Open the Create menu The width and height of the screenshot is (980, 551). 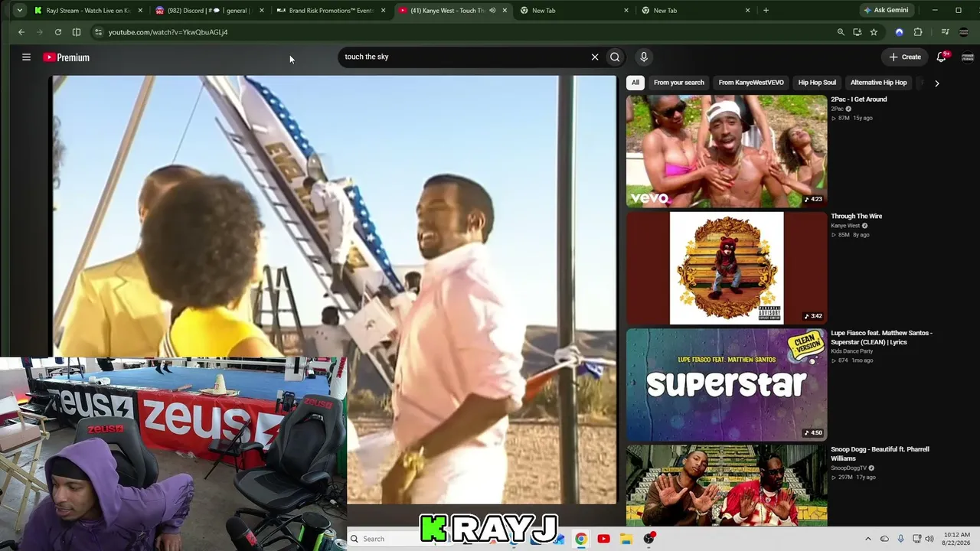(905, 57)
